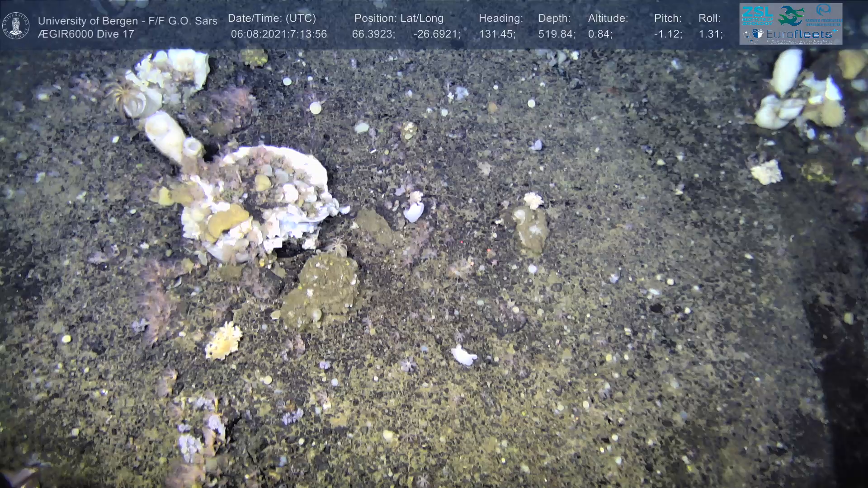Click the Position: Lat/Long label
This screenshot has height=488, width=868.
click(398, 18)
